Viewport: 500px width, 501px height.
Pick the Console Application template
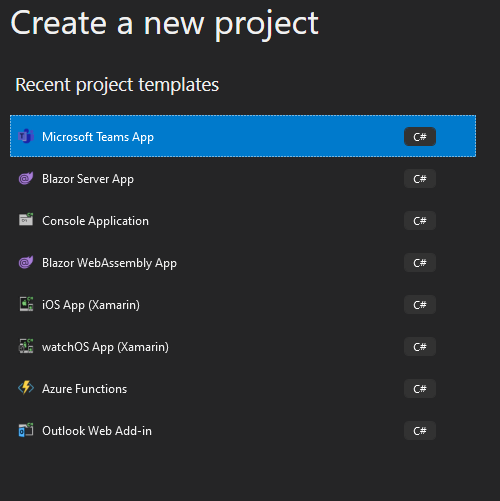coord(243,221)
